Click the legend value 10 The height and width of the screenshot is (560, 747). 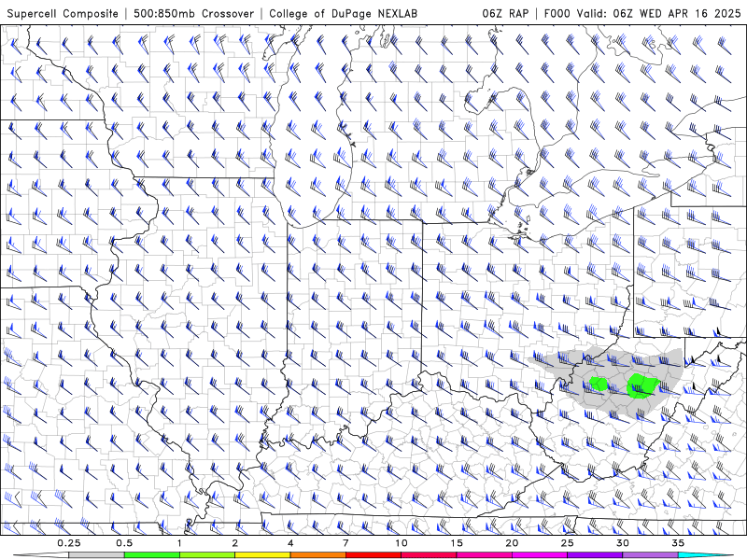point(402,543)
